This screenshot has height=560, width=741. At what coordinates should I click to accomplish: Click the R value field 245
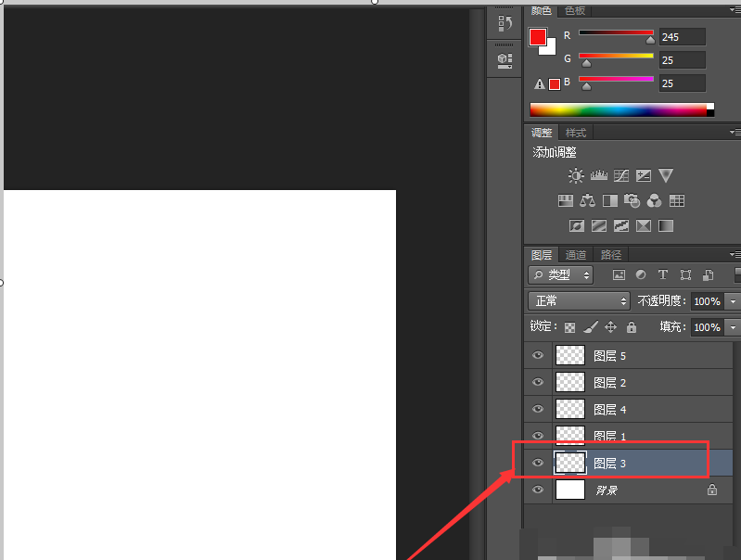(x=682, y=37)
